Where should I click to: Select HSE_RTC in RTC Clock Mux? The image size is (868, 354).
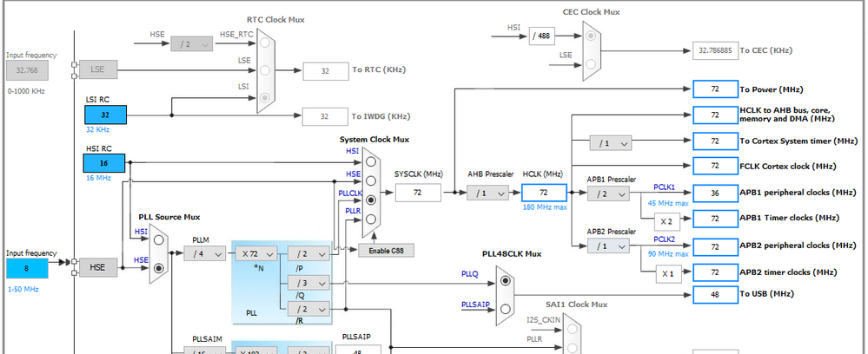coord(265,43)
